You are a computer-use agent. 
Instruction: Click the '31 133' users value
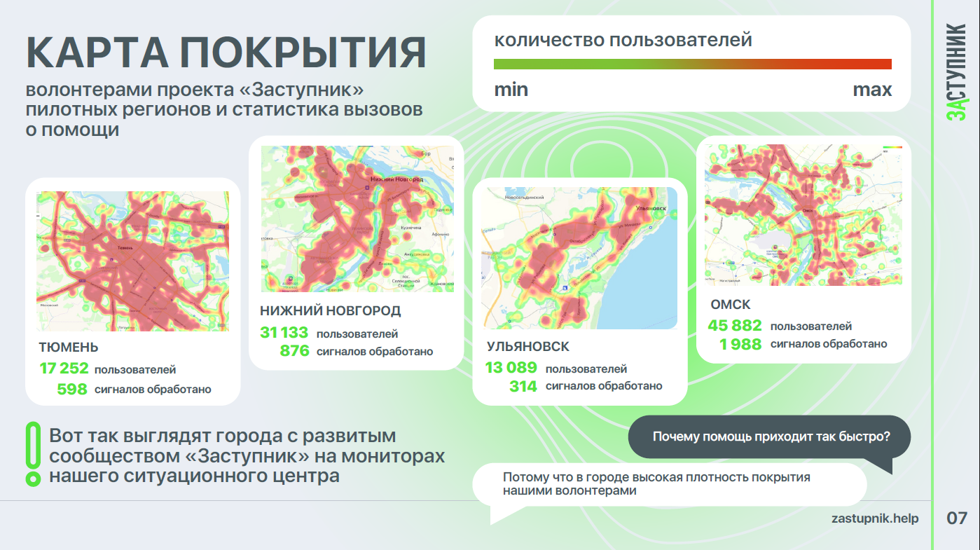(284, 333)
